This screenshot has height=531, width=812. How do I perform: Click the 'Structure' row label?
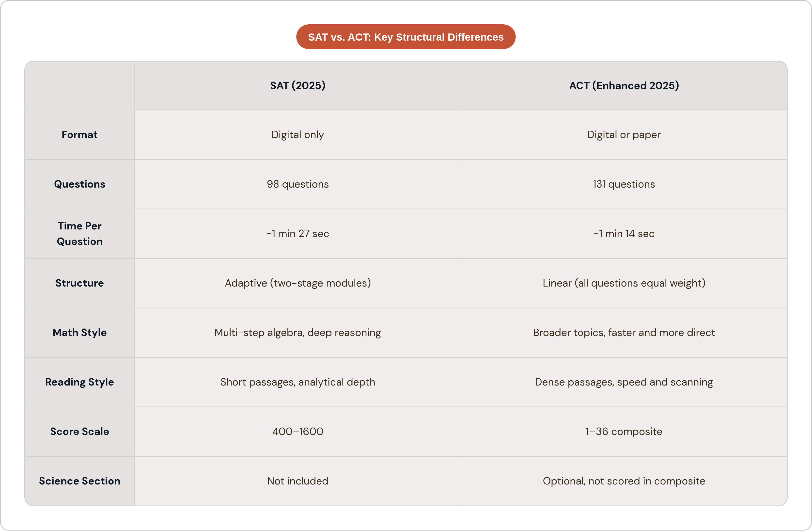pos(79,283)
